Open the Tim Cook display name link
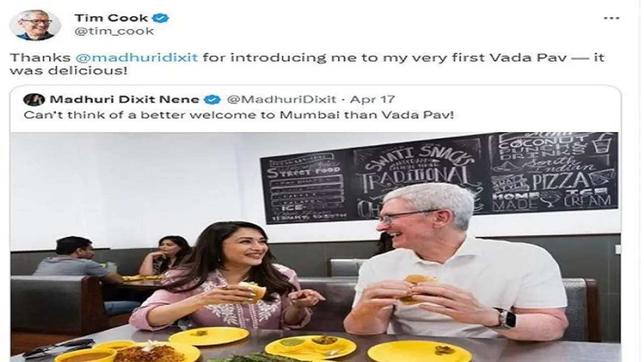 (x=111, y=18)
